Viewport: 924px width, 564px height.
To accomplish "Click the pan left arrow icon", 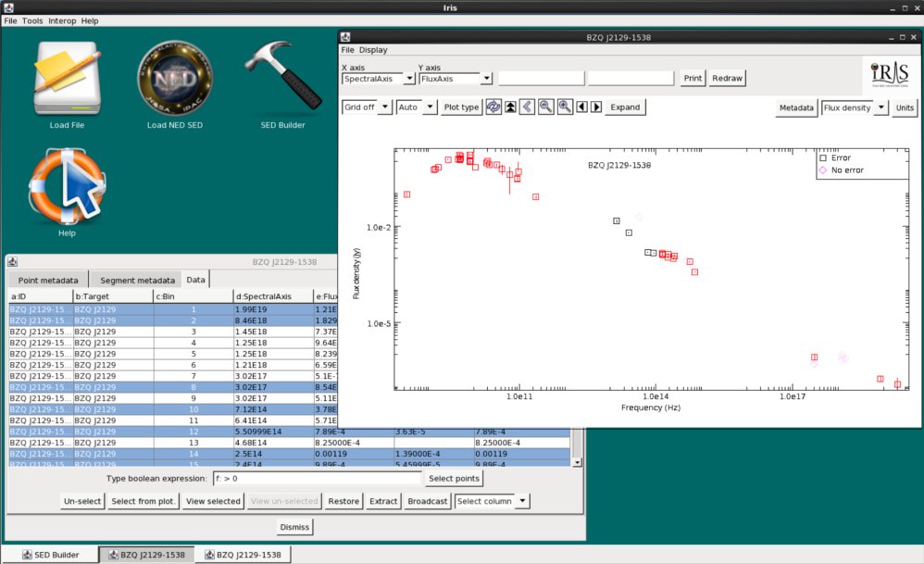I will coord(581,107).
